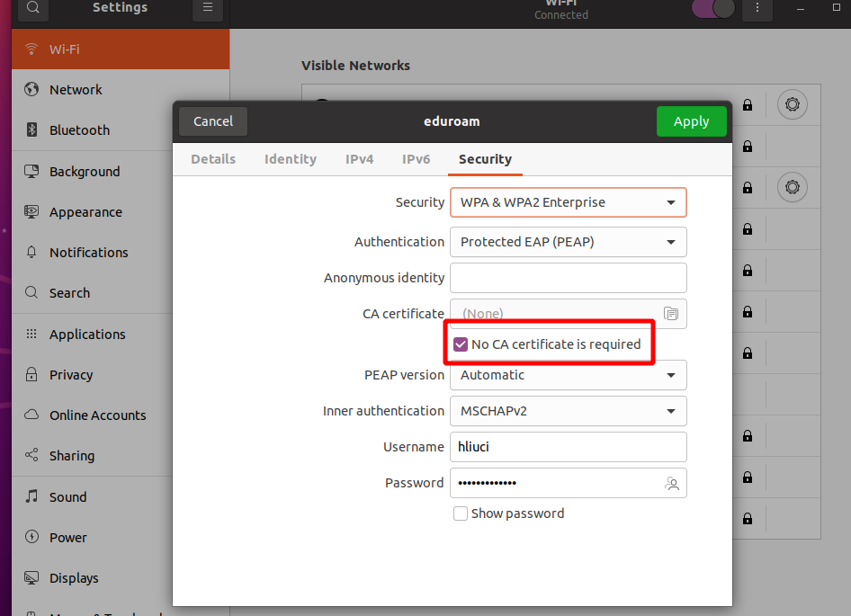
Task: Expand the Security type dropdown
Action: [569, 202]
